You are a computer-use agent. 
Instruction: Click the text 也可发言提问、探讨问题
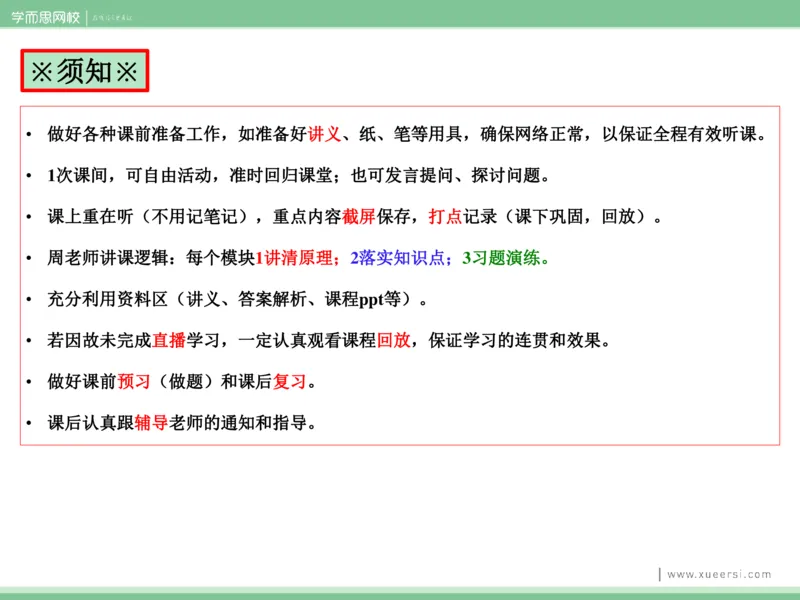[445, 176]
